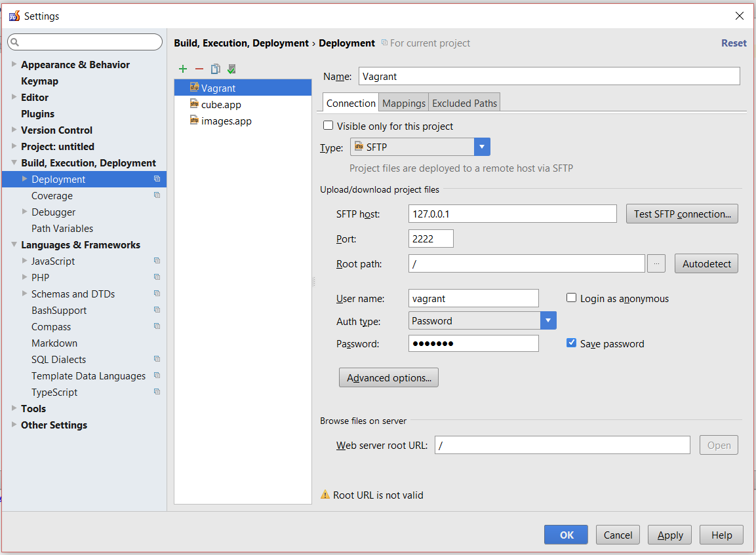Uncheck Save password
This screenshot has height=555, width=756.
pos(571,343)
